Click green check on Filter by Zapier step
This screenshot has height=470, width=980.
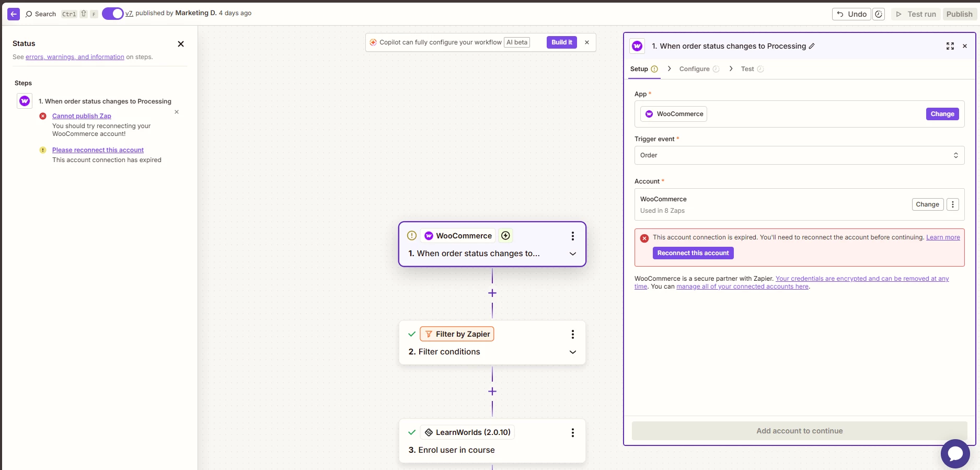click(x=412, y=334)
